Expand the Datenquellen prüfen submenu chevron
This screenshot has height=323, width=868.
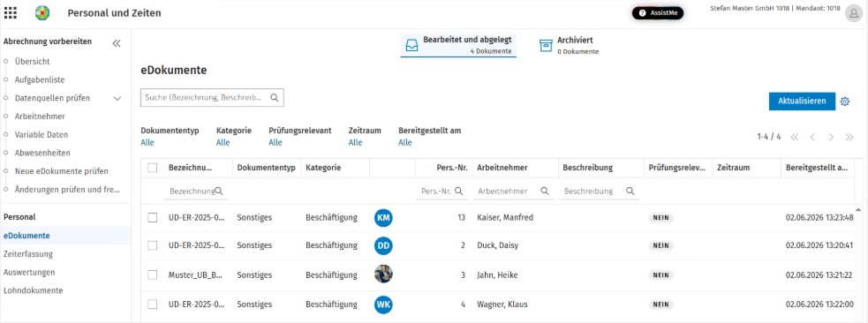click(117, 99)
